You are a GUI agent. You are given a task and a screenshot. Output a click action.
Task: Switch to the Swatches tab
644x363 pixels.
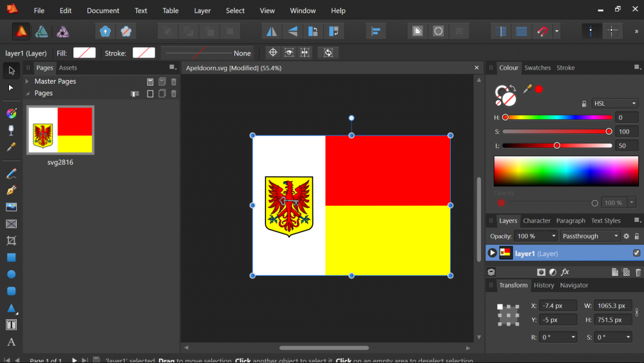tap(537, 68)
